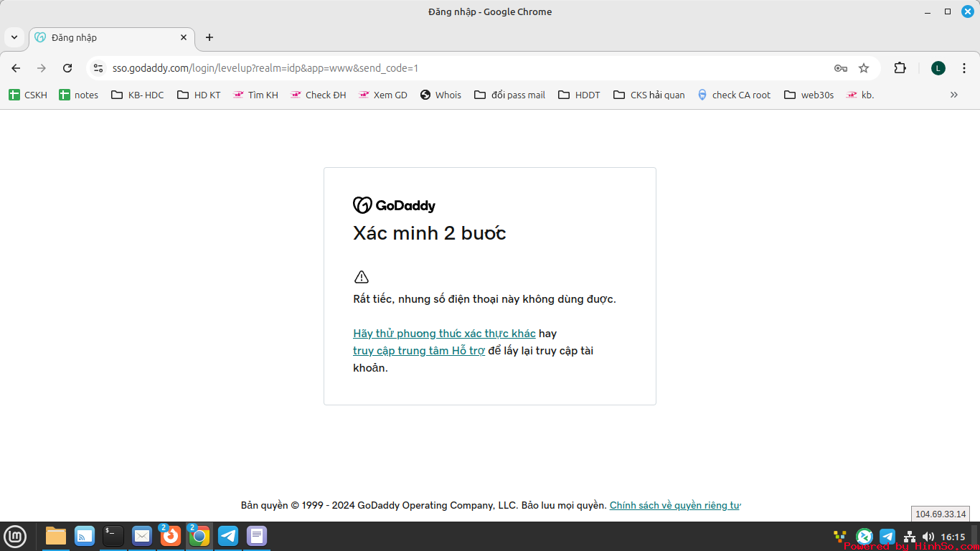Switch to Google Chrome in taskbar

point(199,536)
